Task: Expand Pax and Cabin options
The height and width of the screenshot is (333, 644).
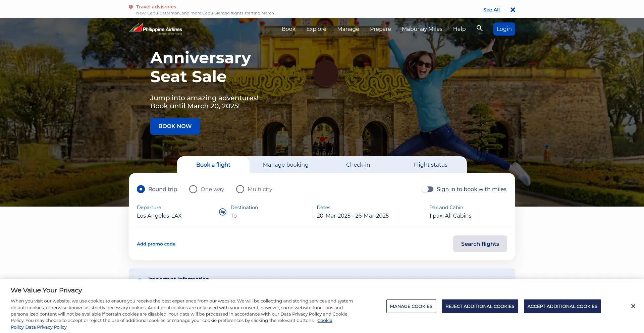Action: [x=450, y=216]
